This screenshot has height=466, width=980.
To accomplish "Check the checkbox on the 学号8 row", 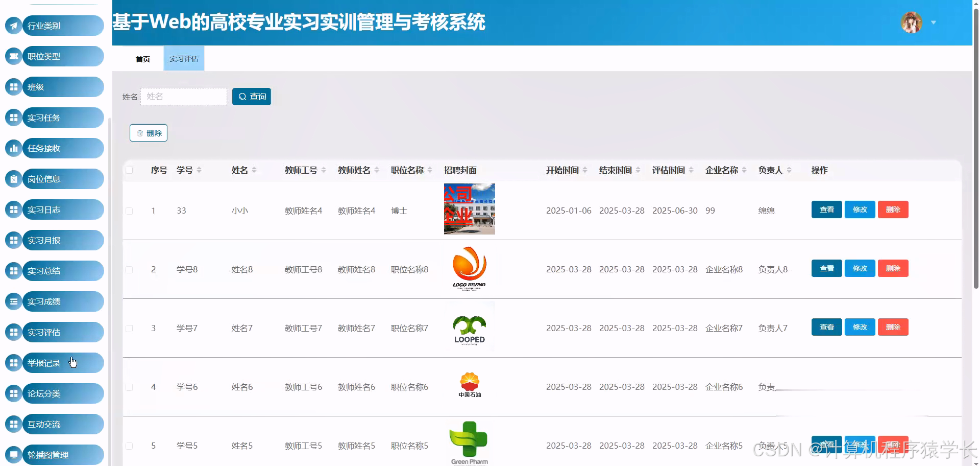I will (x=129, y=269).
